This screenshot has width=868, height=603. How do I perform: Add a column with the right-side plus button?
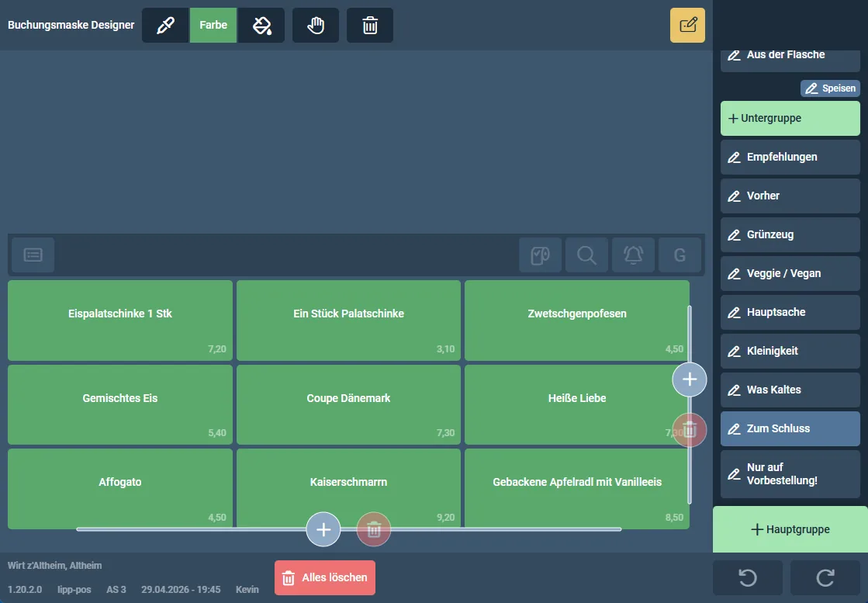tap(689, 379)
